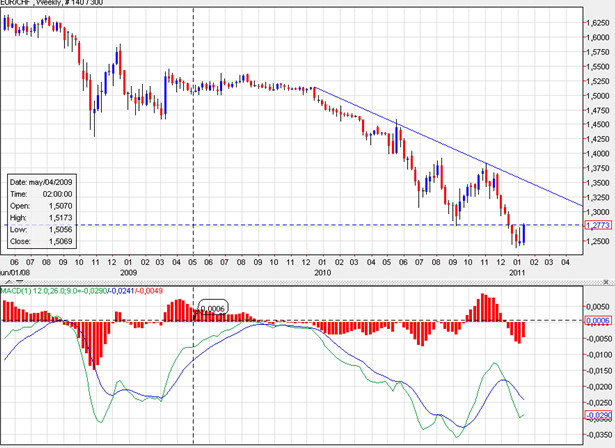Click the 2009 year marker on time axis
This screenshot has width=615, height=448.
tap(128, 271)
